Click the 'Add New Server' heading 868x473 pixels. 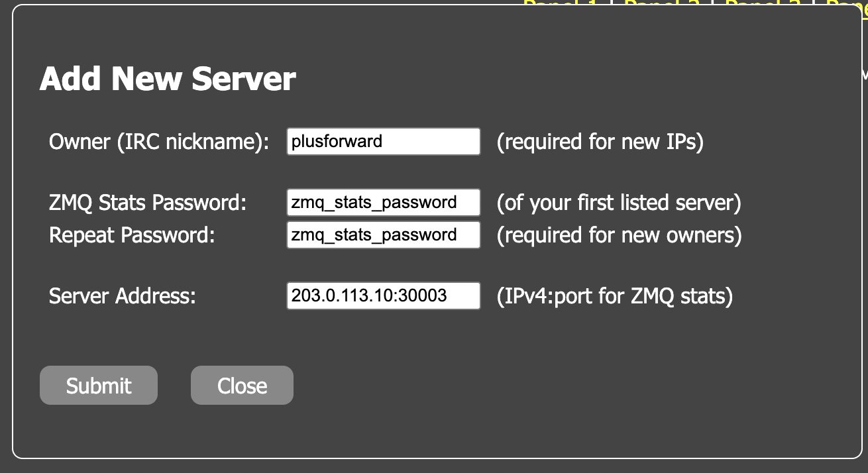click(168, 79)
